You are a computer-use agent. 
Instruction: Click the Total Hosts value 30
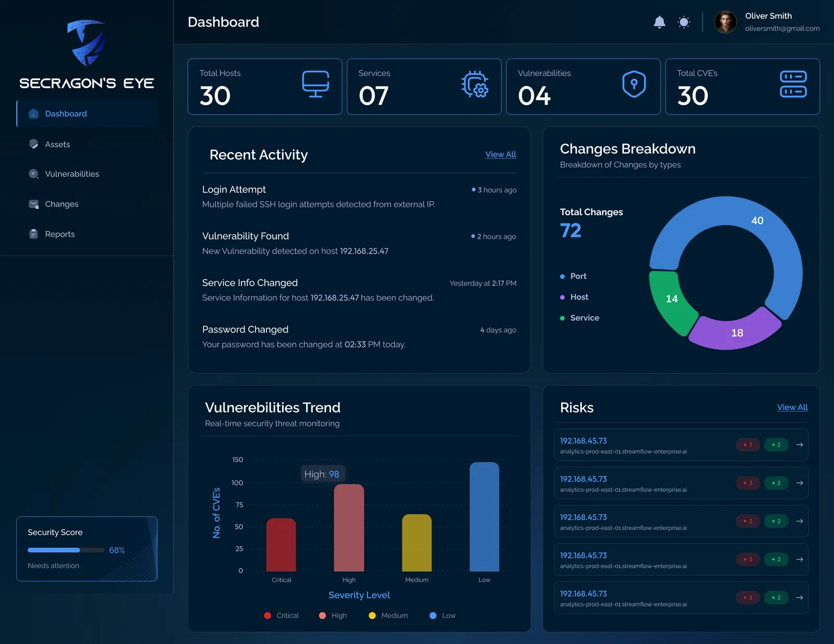(x=215, y=96)
